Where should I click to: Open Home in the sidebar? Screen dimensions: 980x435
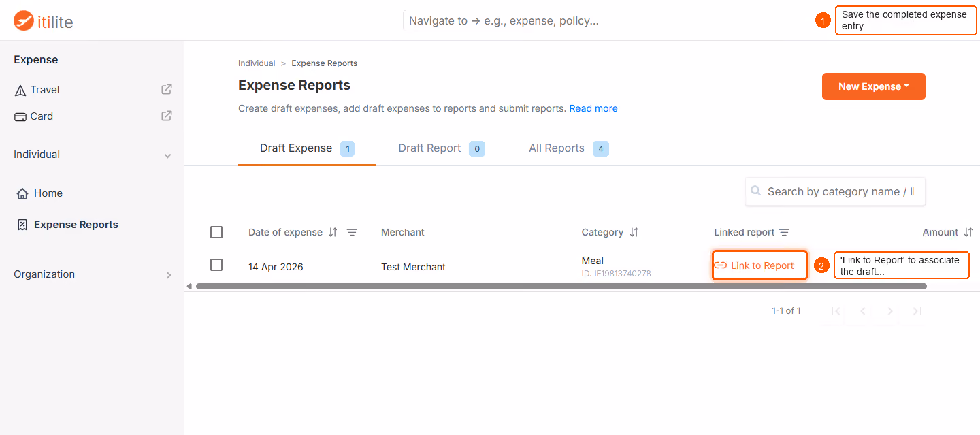[48, 193]
